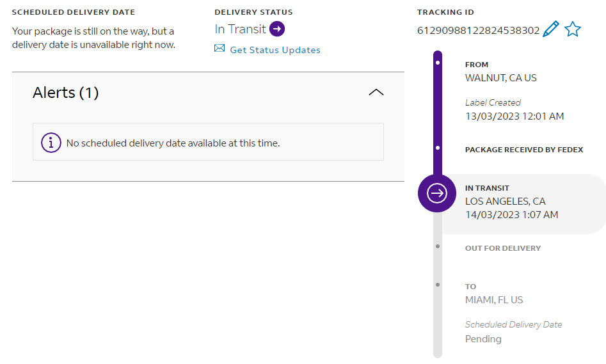This screenshot has height=364, width=606.
Task: Click the Out for Delivery timeline dot
Action: [437, 246]
